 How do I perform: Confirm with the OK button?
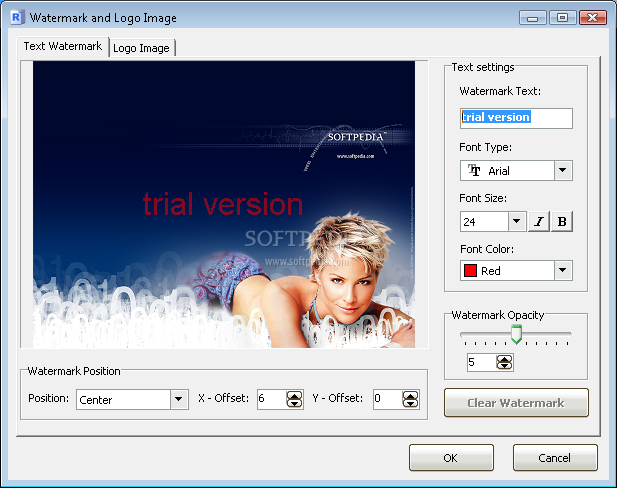click(451, 458)
